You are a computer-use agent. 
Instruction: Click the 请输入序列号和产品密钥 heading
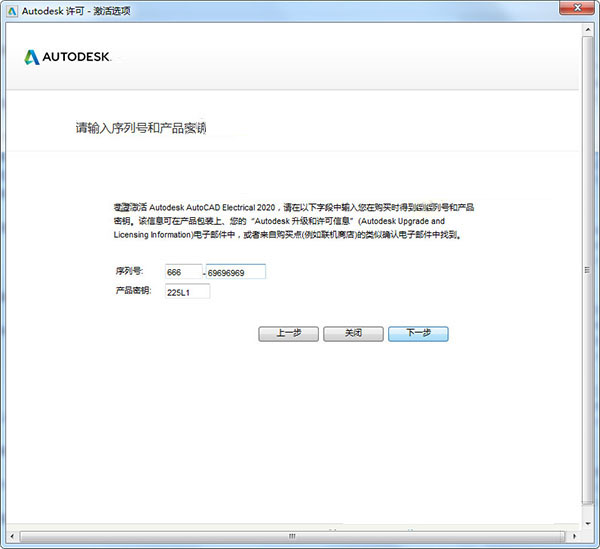[x=141, y=128]
